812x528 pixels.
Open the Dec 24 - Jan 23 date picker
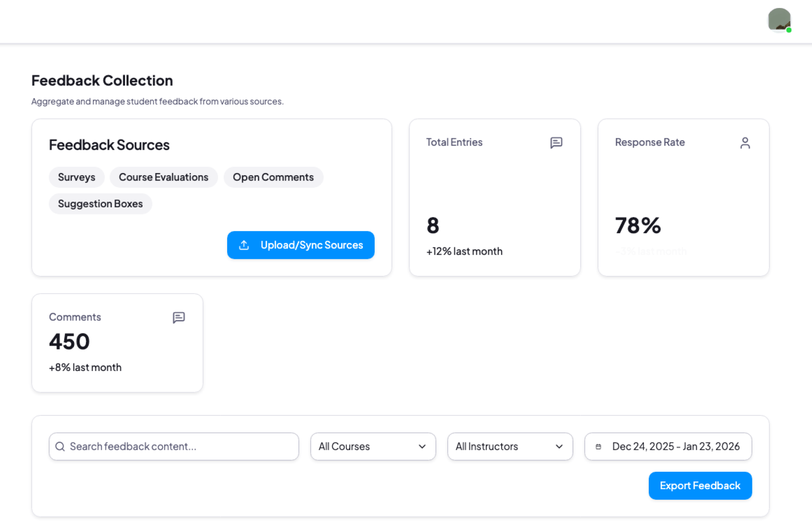[675, 446]
